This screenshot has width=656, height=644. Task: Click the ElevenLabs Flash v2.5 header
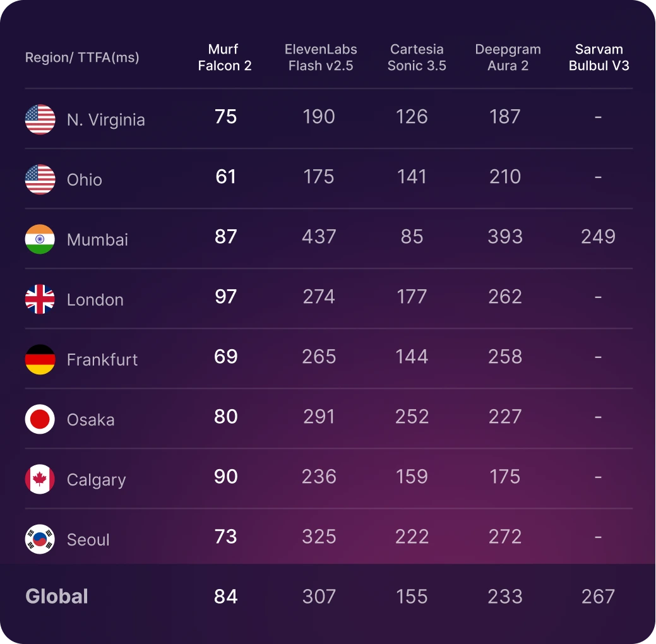click(321, 57)
